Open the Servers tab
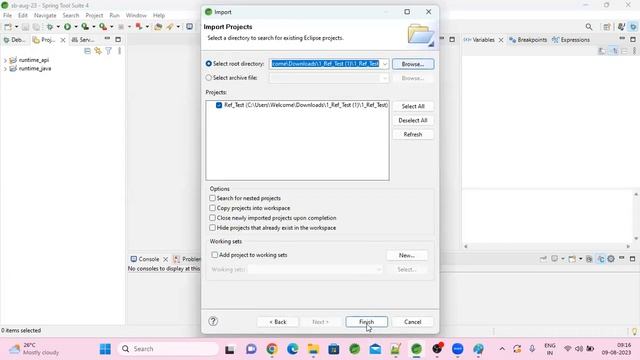The width and height of the screenshot is (640, 360). [x=83, y=40]
